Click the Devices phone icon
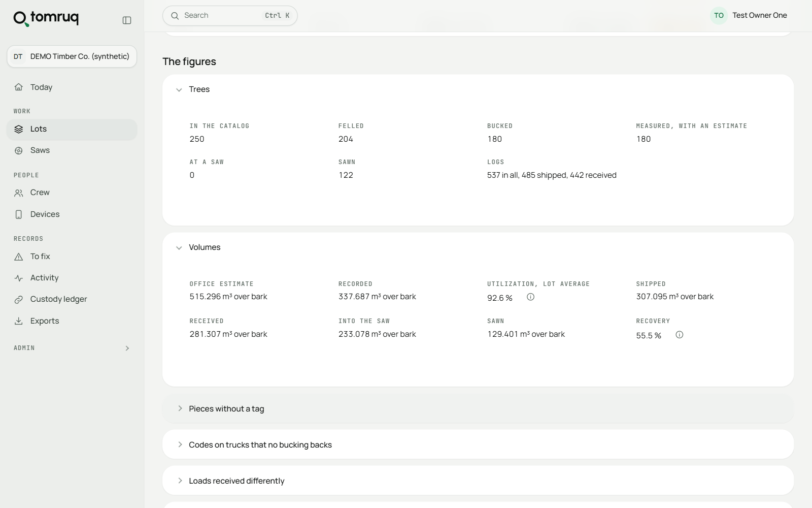This screenshot has height=508, width=812. (19, 214)
